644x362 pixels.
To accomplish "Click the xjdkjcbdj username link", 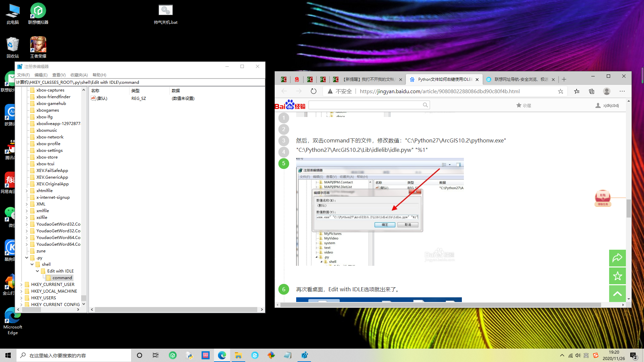I will coord(610,105).
